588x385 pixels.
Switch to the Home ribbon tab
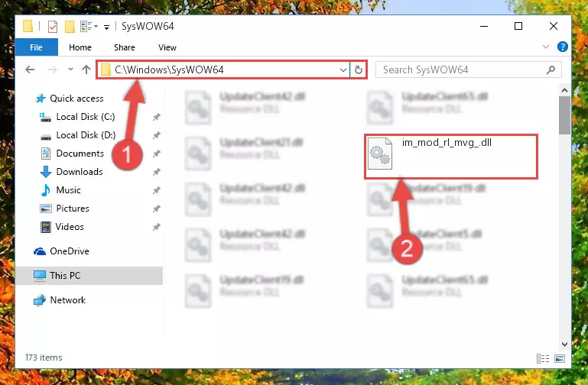[80, 47]
